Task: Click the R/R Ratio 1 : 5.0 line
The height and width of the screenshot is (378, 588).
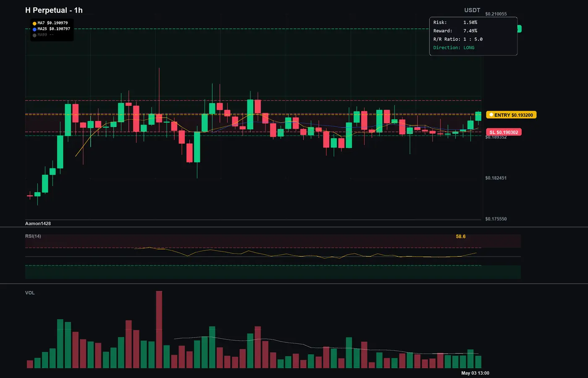Action: point(458,39)
